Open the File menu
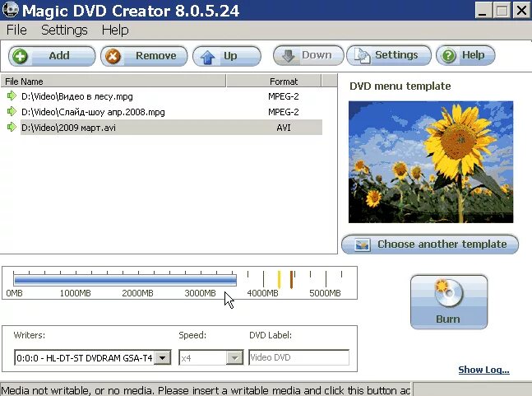The height and width of the screenshot is (396, 532). pos(16,30)
